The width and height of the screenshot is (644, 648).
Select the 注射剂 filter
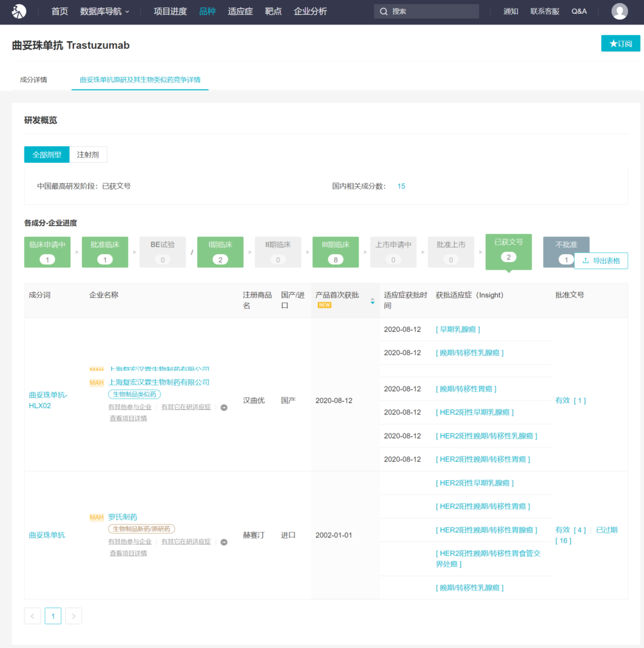pos(88,155)
